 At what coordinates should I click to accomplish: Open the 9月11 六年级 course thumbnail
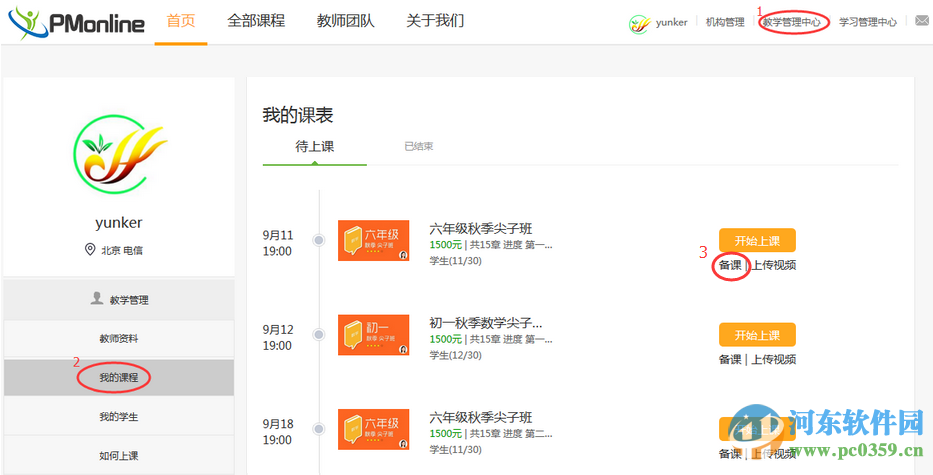373,240
